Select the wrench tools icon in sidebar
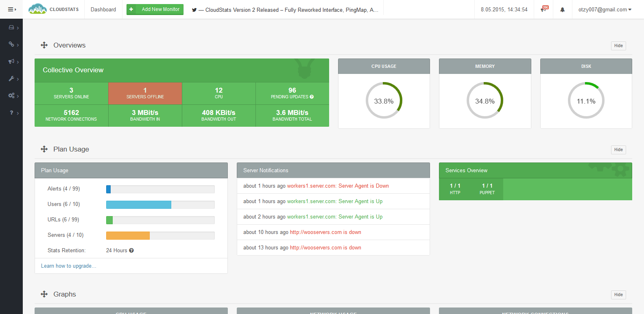Viewport: 644px width, 314px height. click(x=11, y=78)
